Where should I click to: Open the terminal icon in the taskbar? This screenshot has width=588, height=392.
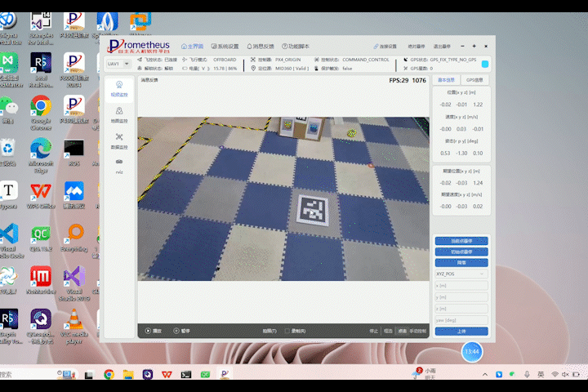[x=186, y=374]
